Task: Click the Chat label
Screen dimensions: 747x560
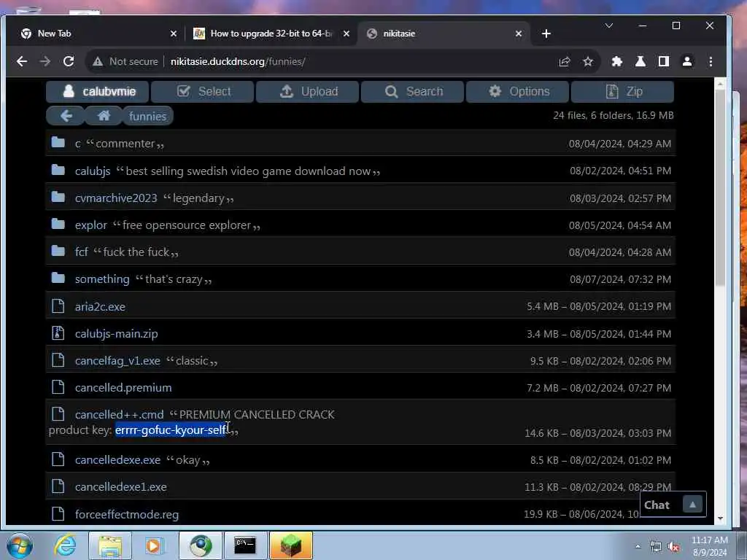Action: coord(657,505)
